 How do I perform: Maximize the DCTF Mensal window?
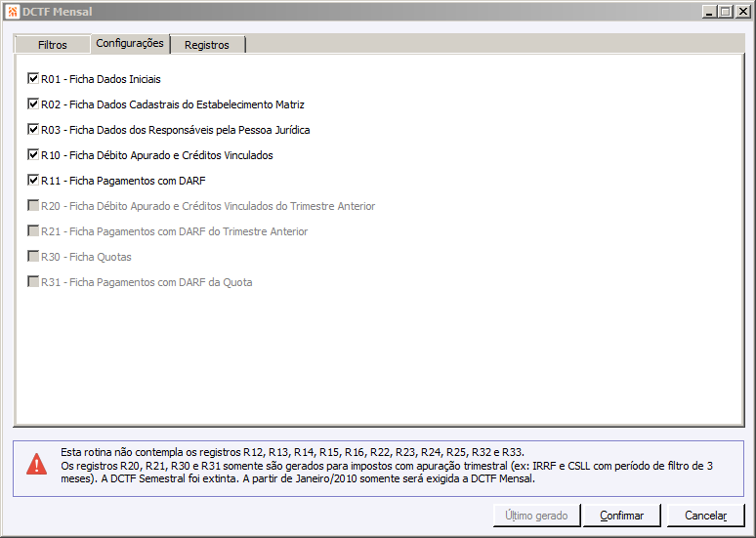tap(726, 12)
